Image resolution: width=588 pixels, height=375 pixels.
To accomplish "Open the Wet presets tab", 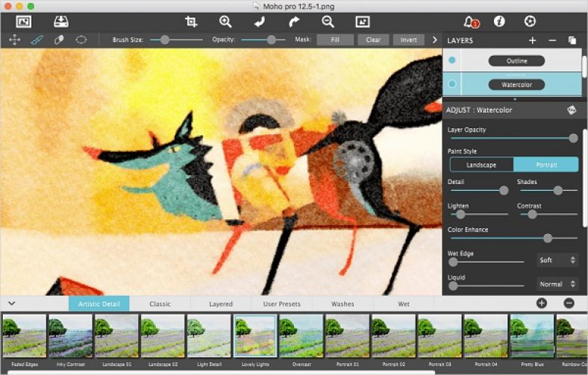I will (404, 304).
